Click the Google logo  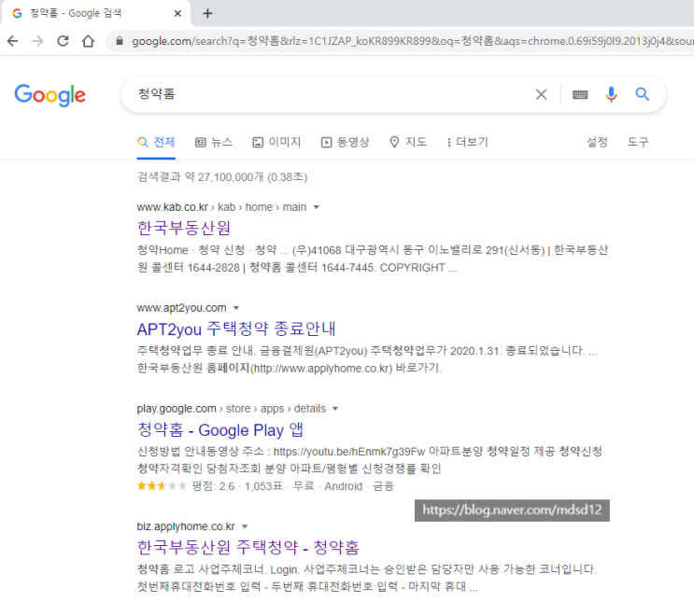50,95
